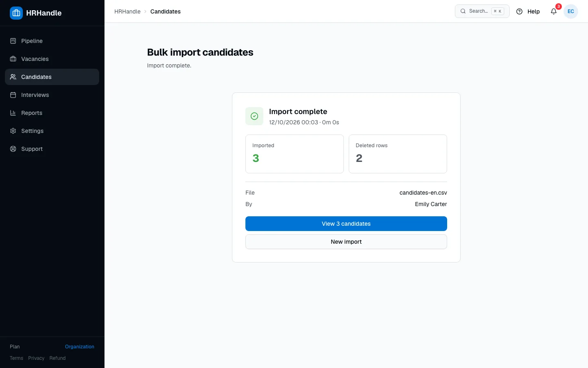Focus the Search field
Image resolution: width=588 pixels, height=368 pixels.
(482, 11)
